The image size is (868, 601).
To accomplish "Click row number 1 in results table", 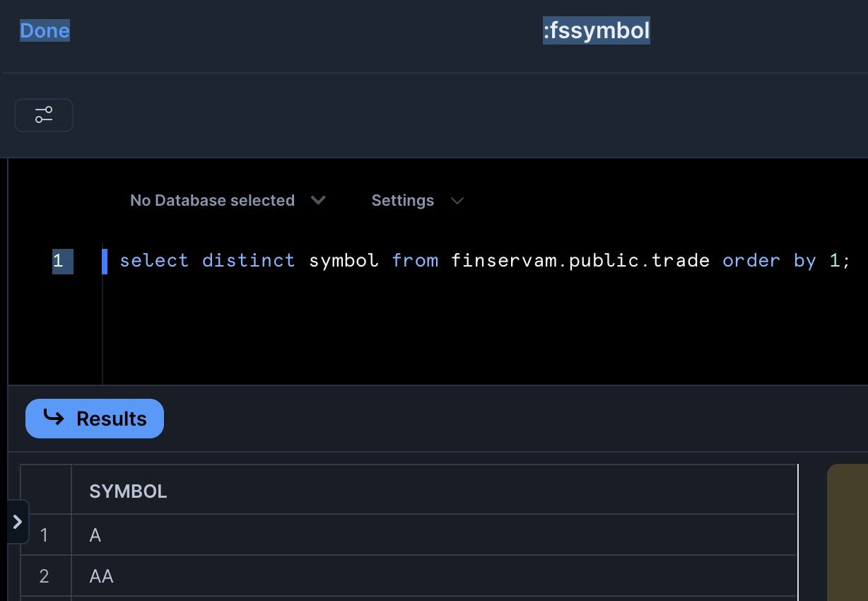I will [45, 535].
